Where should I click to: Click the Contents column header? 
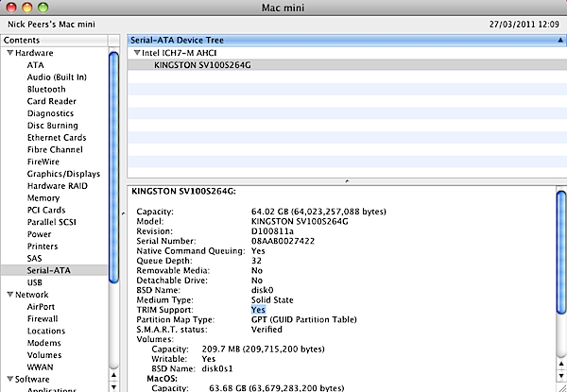54,40
